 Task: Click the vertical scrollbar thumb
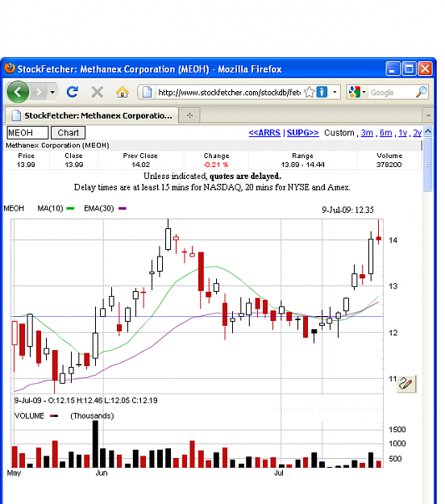tap(427, 165)
